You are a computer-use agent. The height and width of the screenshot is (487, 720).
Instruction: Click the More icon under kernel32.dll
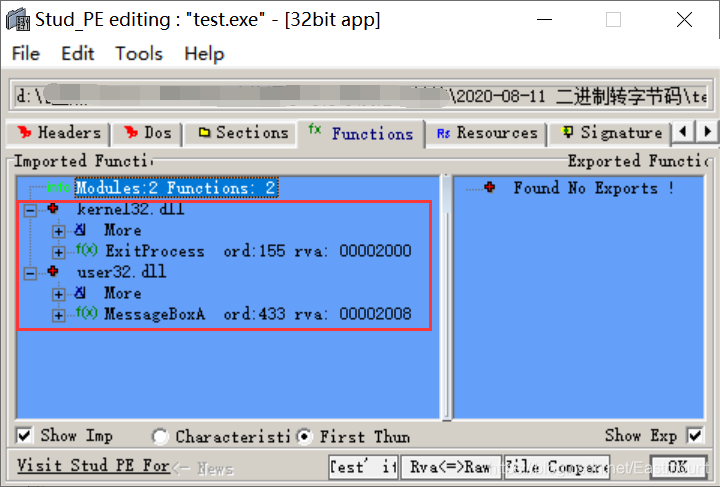(80, 229)
